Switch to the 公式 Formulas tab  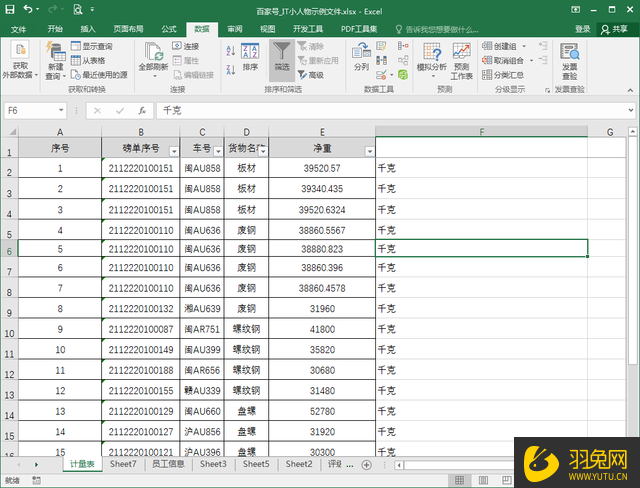pyautogui.click(x=169, y=29)
